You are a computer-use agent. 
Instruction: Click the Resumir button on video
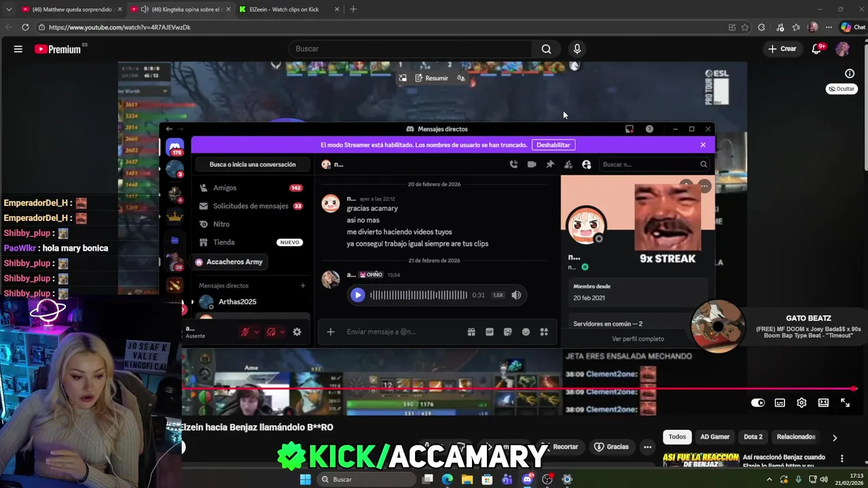pos(432,78)
